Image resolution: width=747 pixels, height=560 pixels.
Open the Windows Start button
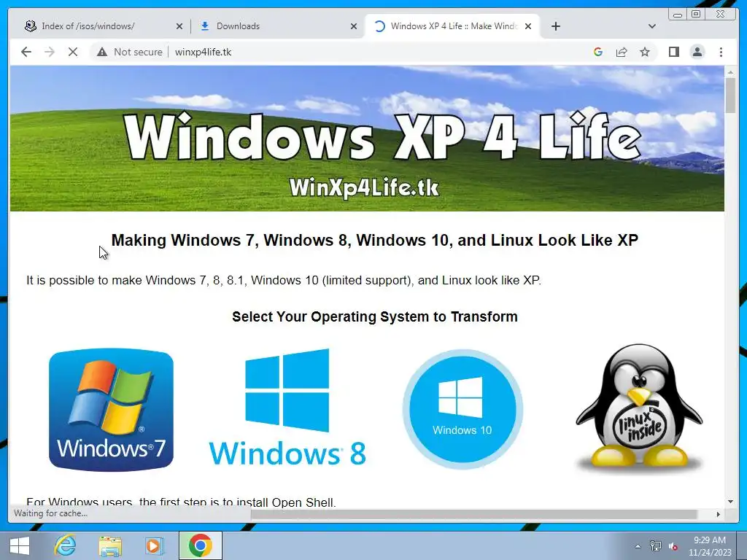[x=20, y=545]
